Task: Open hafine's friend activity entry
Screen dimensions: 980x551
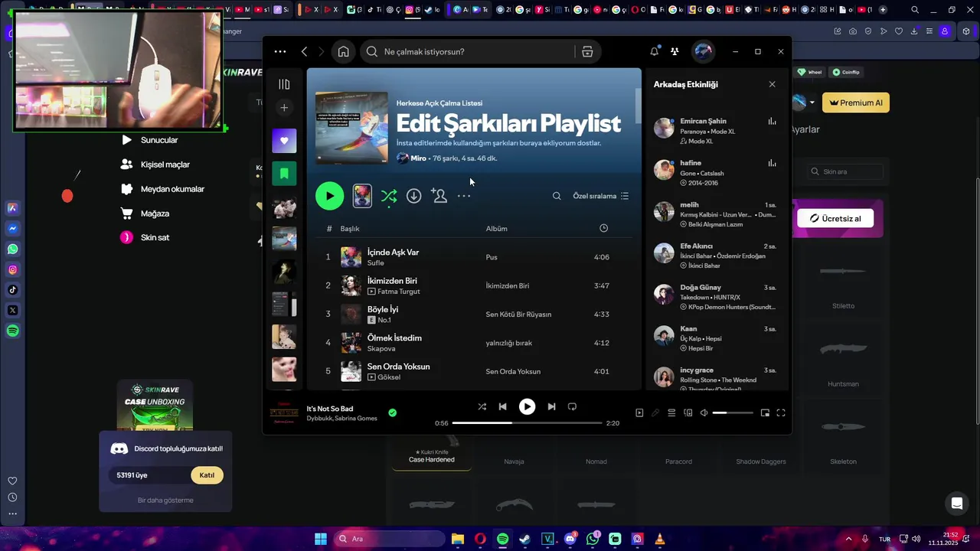Action: pyautogui.click(x=715, y=172)
